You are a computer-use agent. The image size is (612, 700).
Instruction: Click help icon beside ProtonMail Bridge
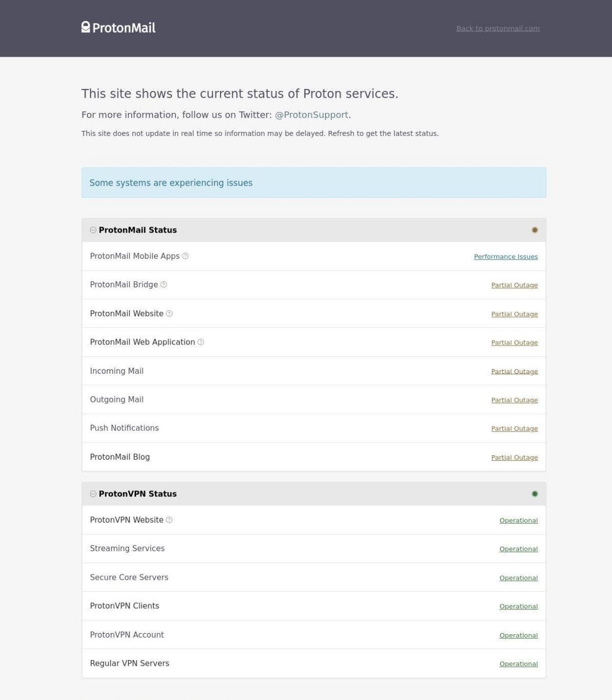pos(164,285)
